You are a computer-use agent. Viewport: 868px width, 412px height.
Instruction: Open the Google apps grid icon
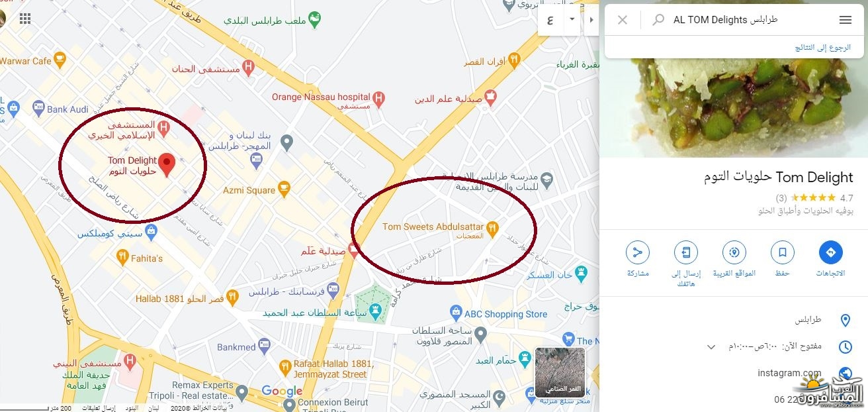coord(25,19)
